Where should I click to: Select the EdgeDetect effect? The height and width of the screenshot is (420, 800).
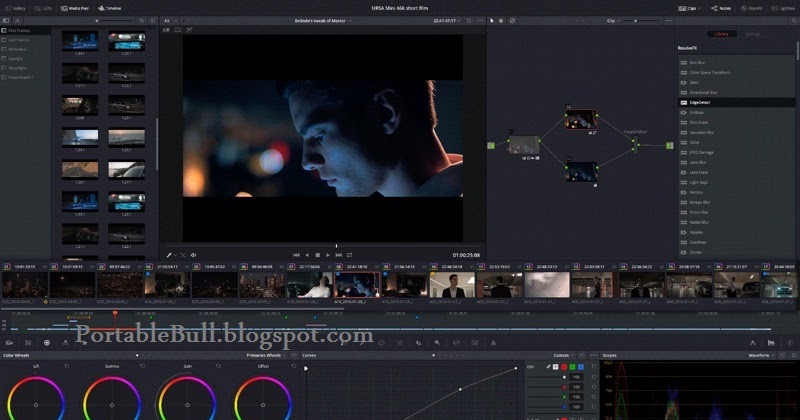coord(736,103)
